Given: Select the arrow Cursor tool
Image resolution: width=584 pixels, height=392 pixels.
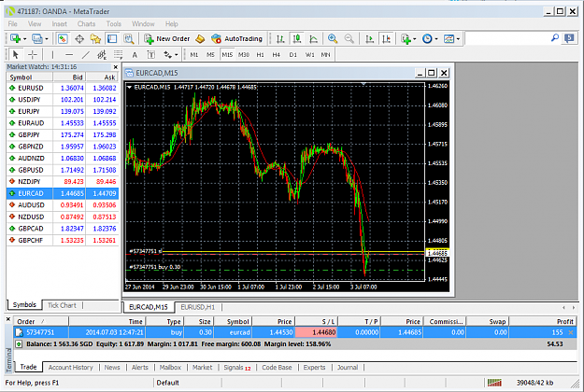Looking at the screenshot, I should (15, 55).
